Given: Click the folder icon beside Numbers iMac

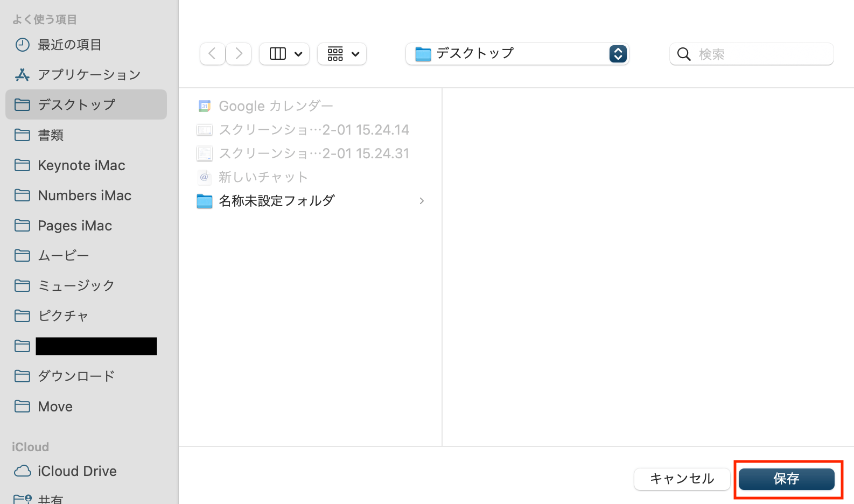Looking at the screenshot, I should point(23,195).
